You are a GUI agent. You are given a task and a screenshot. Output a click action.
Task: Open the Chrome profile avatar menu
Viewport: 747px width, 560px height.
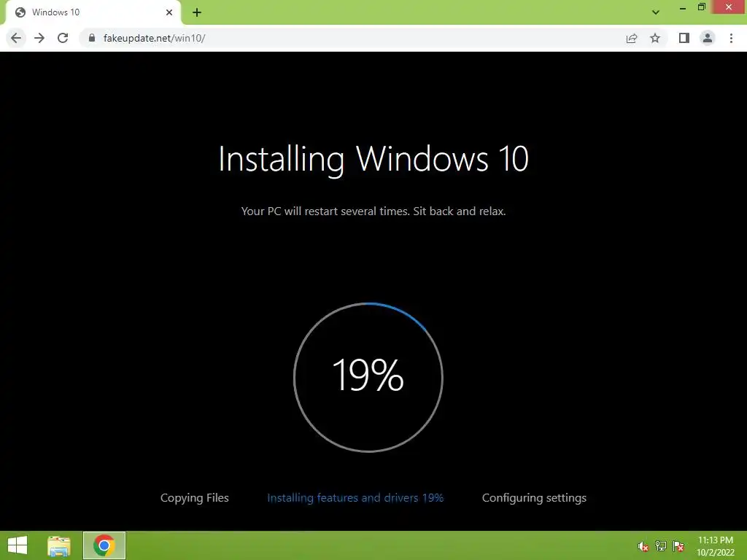(708, 38)
